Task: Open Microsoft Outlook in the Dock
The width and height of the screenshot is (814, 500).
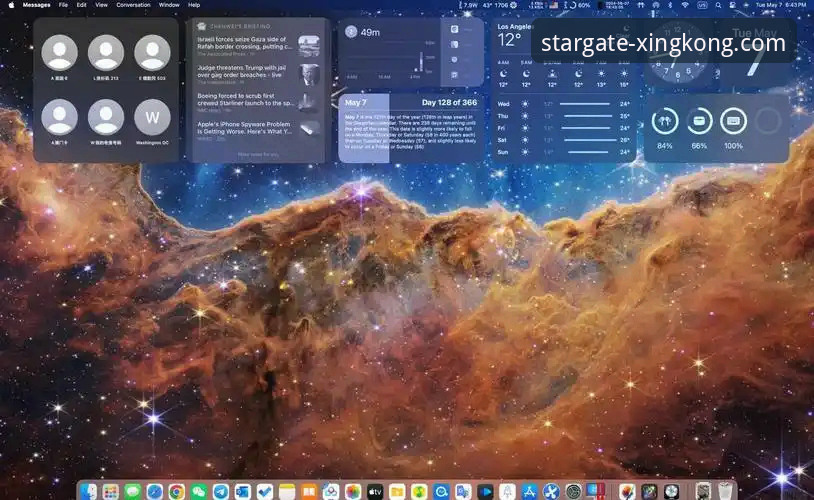Action: [x=242, y=491]
